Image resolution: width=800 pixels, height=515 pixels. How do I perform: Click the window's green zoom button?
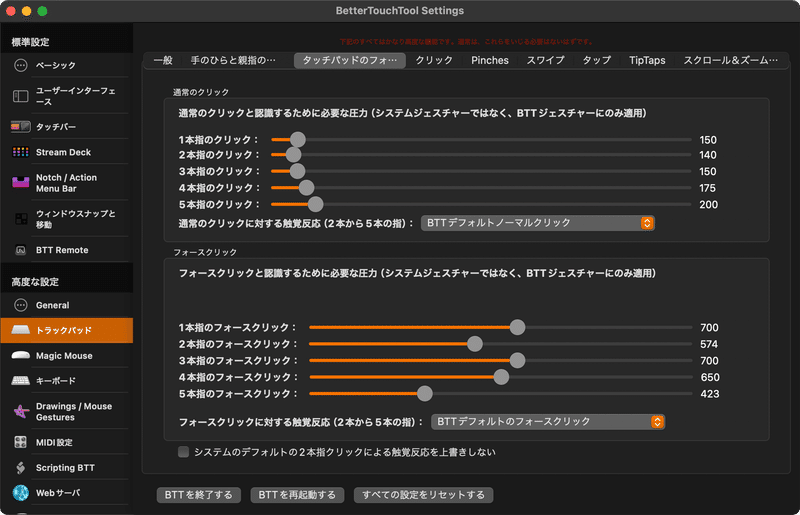[42, 11]
